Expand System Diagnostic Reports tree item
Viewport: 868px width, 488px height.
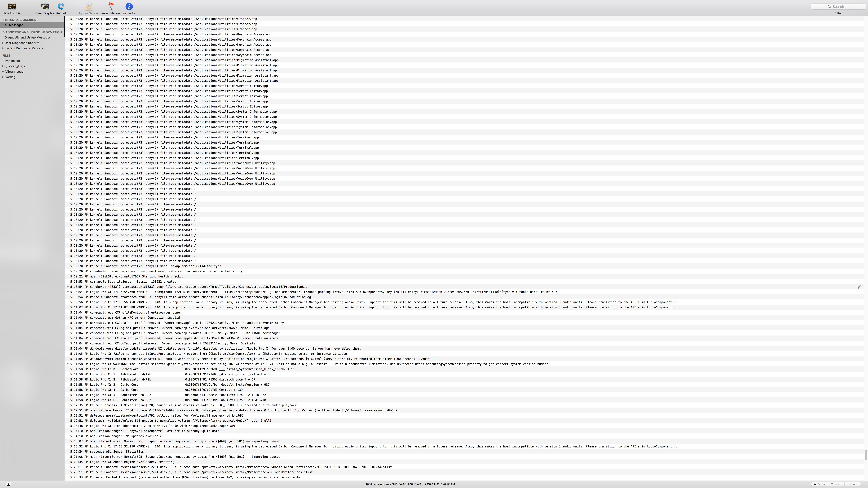(x=3, y=48)
